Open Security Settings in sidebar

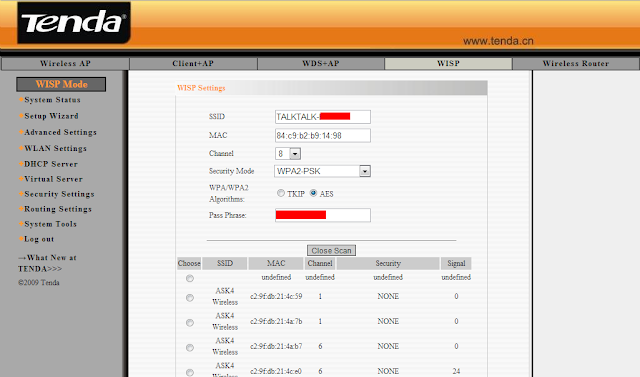[59, 194]
